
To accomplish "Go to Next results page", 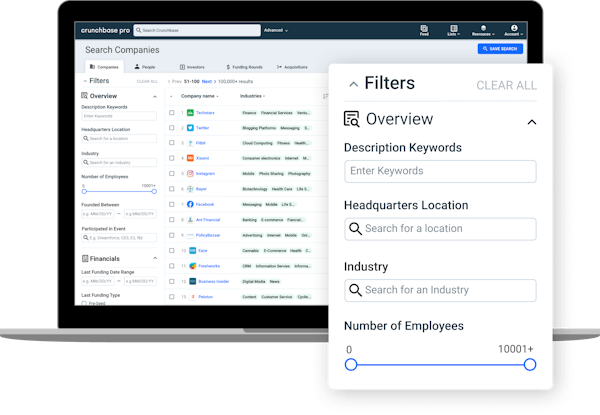I will [209, 81].
